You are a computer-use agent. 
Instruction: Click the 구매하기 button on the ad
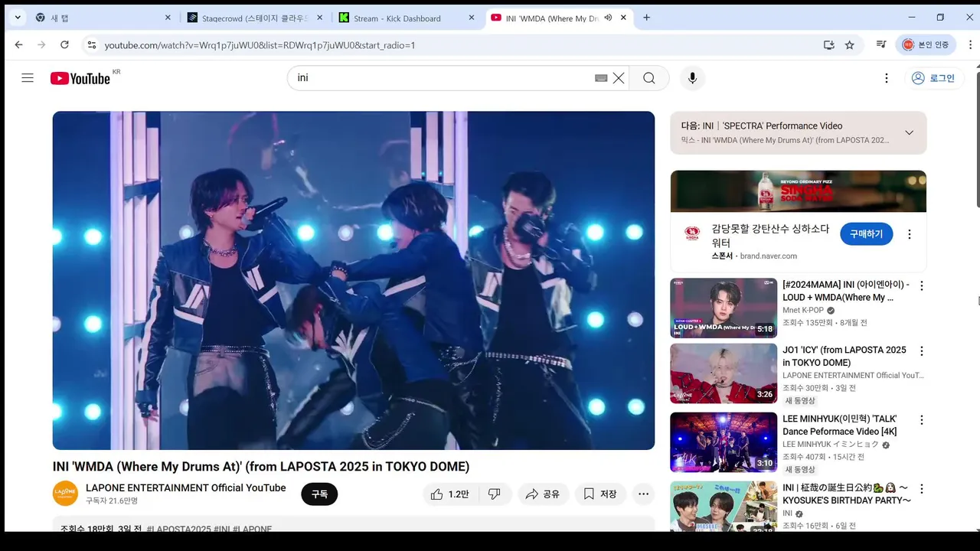866,234
